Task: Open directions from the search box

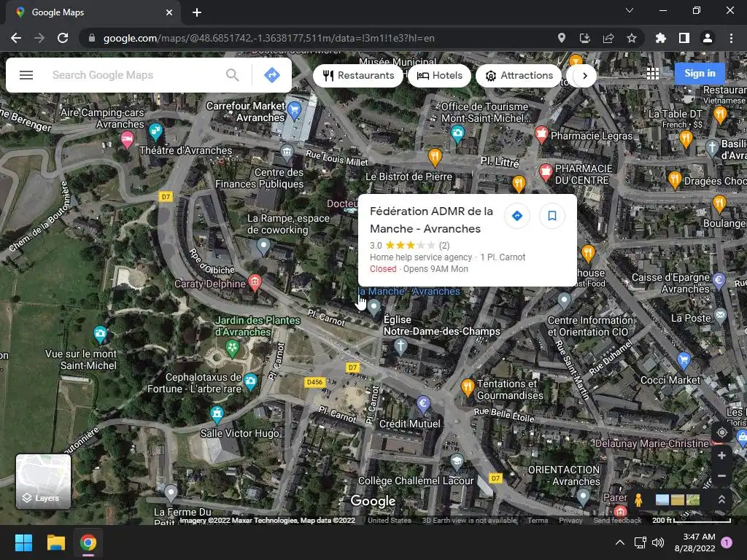Action: (272, 75)
